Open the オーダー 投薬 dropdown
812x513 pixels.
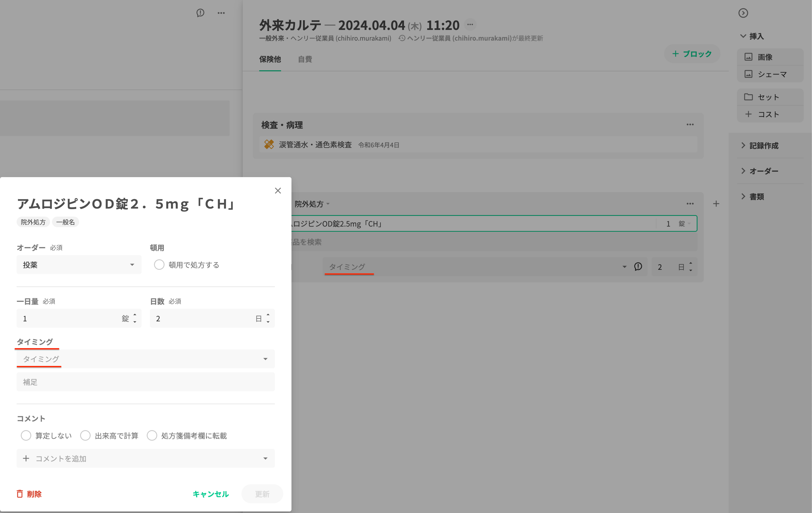79,265
